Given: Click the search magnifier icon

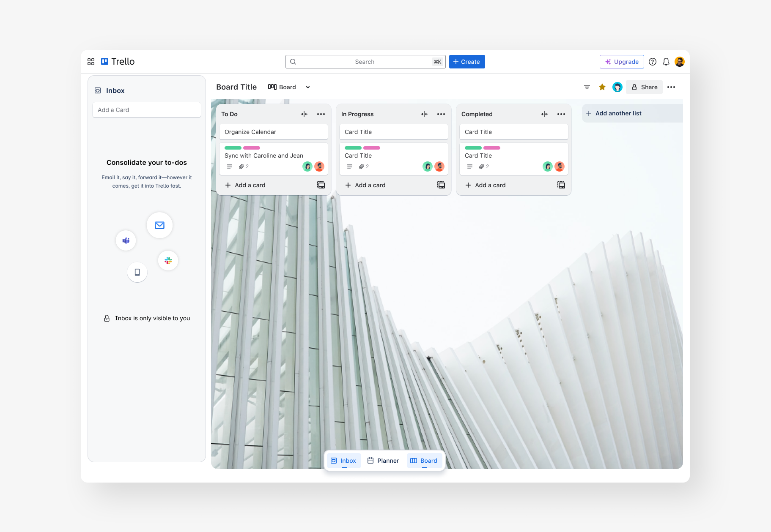Looking at the screenshot, I should 293,62.
